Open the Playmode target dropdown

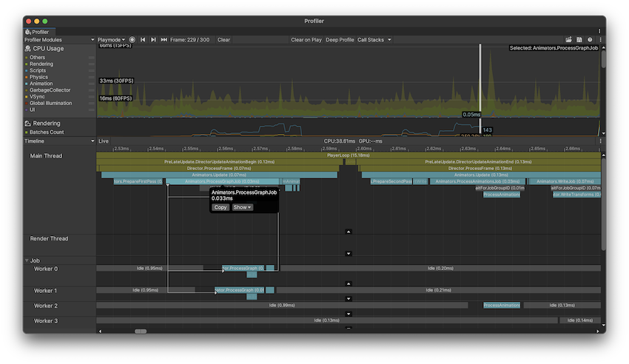tap(111, 40)
